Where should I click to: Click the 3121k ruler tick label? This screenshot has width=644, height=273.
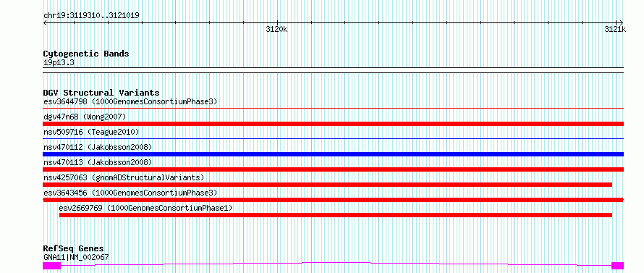coord(615,29)
